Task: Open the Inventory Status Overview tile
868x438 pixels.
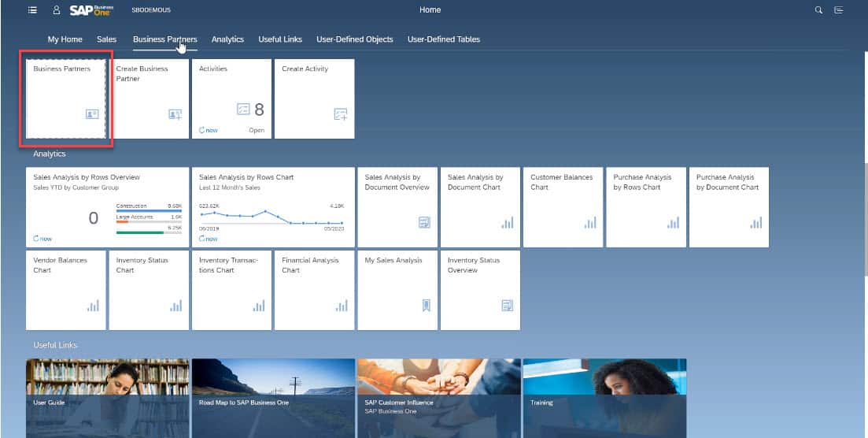Action: [480, 289]
